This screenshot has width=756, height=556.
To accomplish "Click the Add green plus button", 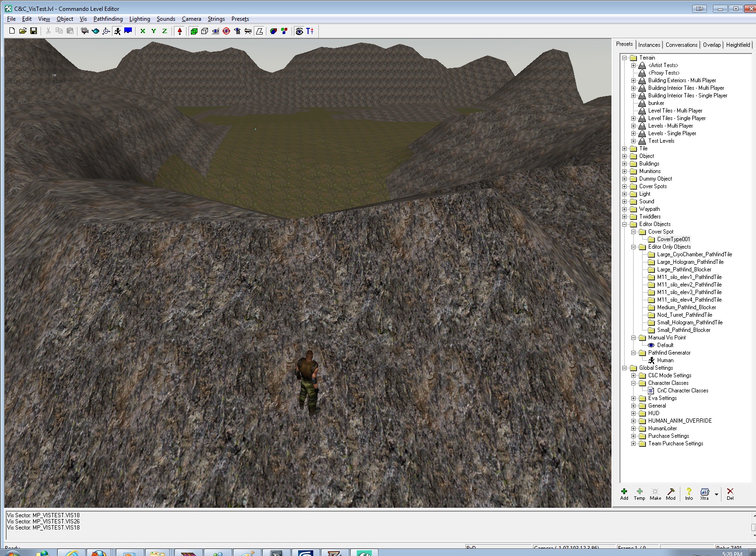I will (x=624, y=494).
